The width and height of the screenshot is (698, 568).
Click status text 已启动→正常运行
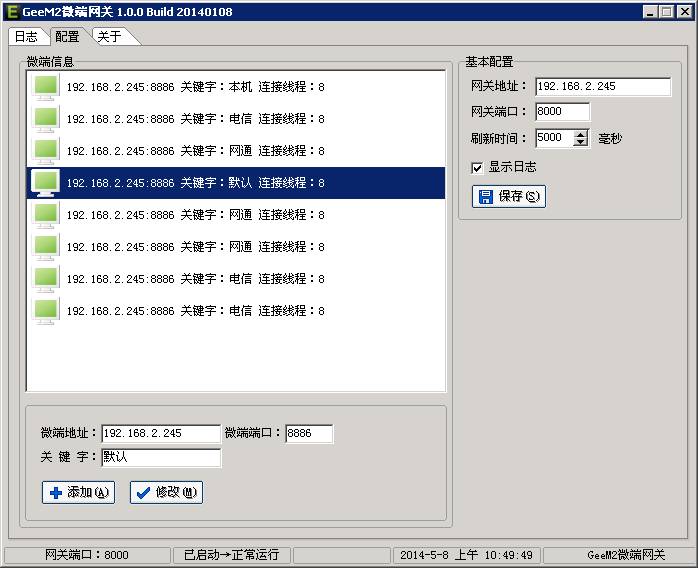coord(231,556)
